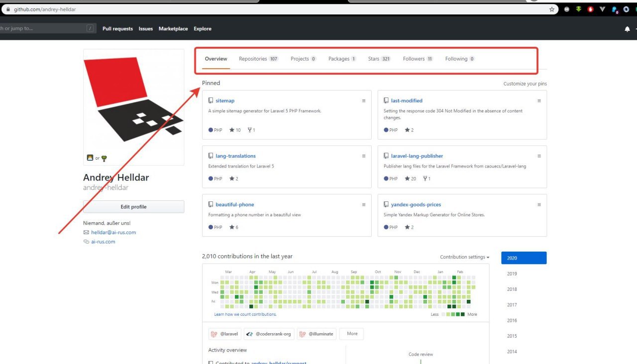Click Customize your pins link
Image resolution: width=637 pixels, height=364 pixels.
(525, 84)
